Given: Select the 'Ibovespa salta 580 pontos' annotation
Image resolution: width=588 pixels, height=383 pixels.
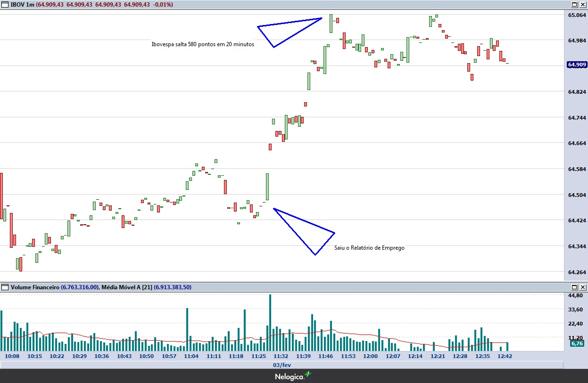Looking at the screenshot, I should click(203, 44).
